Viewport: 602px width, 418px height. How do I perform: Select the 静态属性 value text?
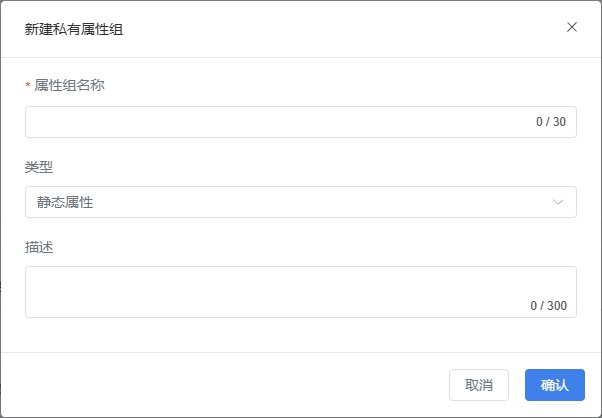click(x=65, y=202)
